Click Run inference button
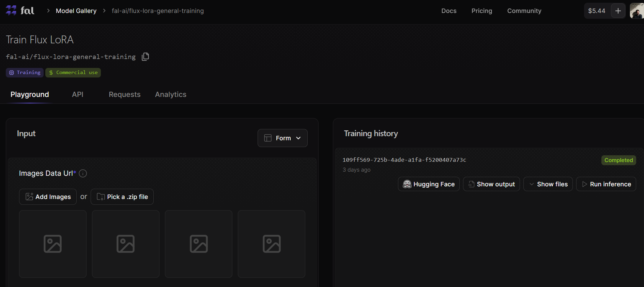The width and height of the screenshot is (644, 287). click(606, 184)
